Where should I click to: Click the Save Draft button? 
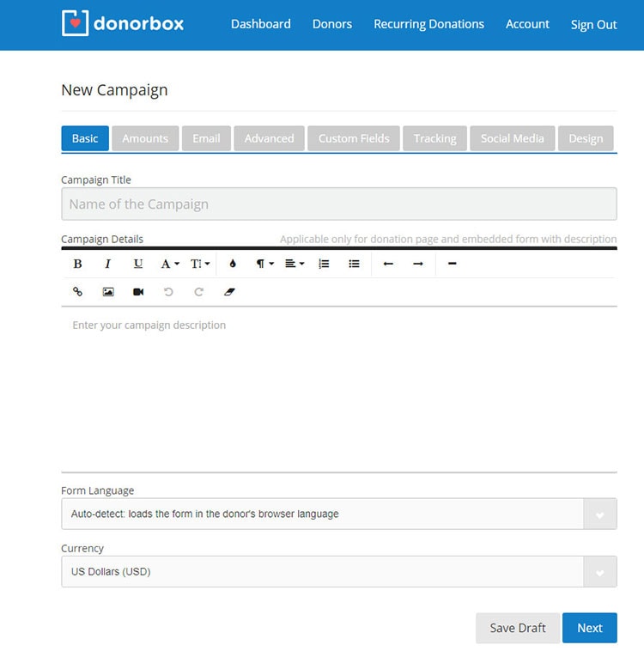518,628
